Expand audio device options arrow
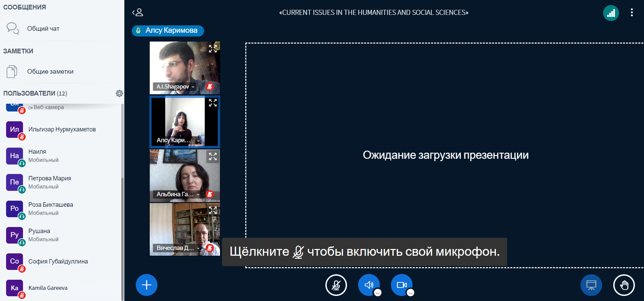Image resolution: width=644 pixels, height=301 pixels. [378, 293]
